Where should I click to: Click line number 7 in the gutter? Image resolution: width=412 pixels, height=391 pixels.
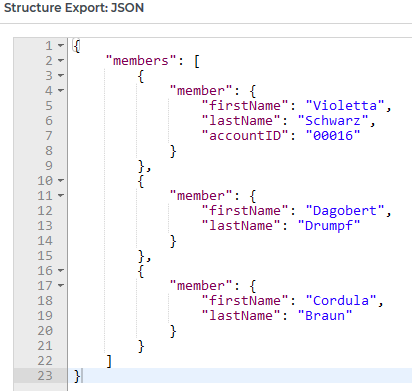(x=49, y=136)
